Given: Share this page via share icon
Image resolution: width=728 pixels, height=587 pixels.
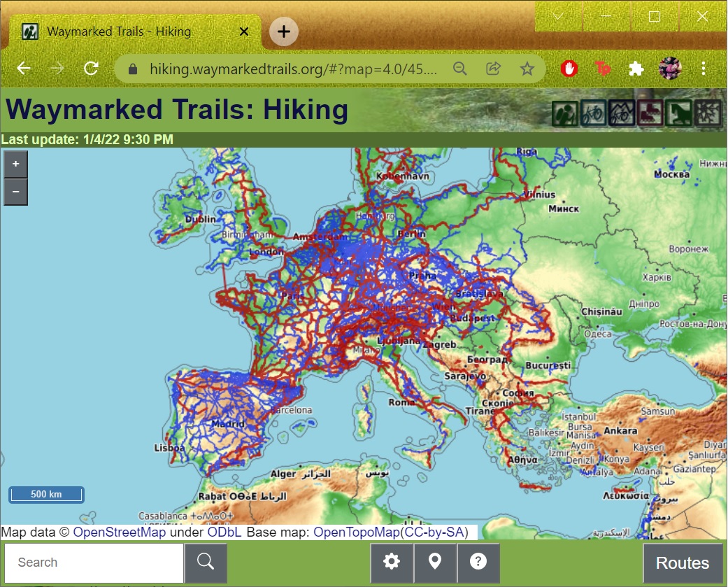Looking at the screenshot, I should [x=493, y=69].
